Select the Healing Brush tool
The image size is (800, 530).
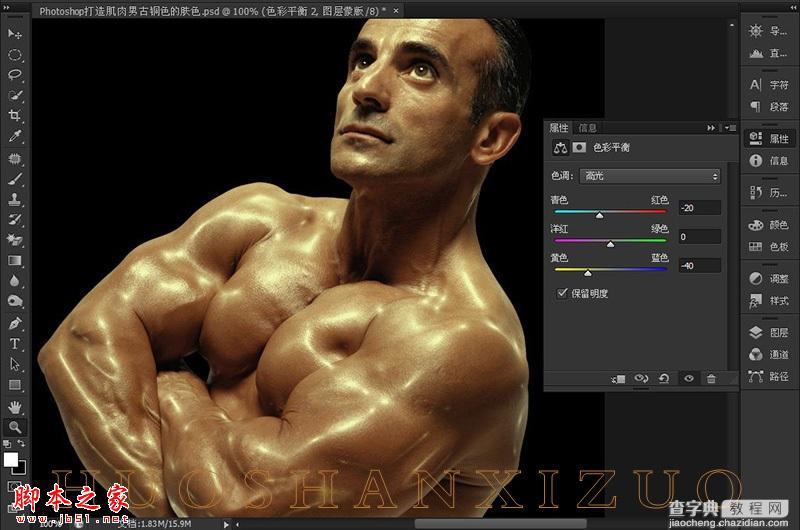coord(14,159)
